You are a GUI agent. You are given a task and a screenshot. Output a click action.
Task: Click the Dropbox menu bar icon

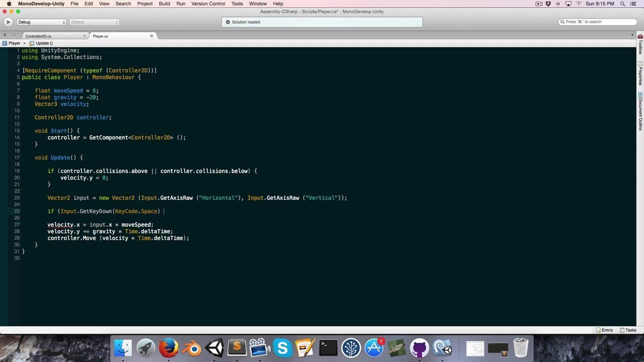coord(549,4)
